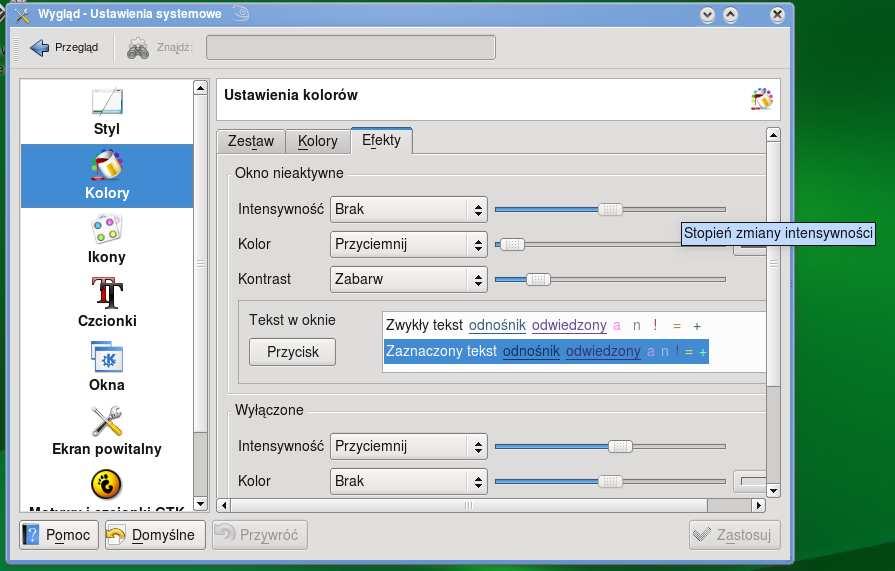Click the Przywróć button

[260, 535]
